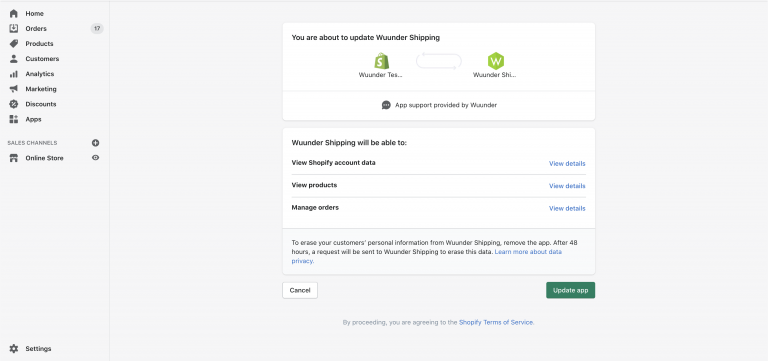
Task: Click the green Wuunder hexagon logo
Action: coord(496,61)
